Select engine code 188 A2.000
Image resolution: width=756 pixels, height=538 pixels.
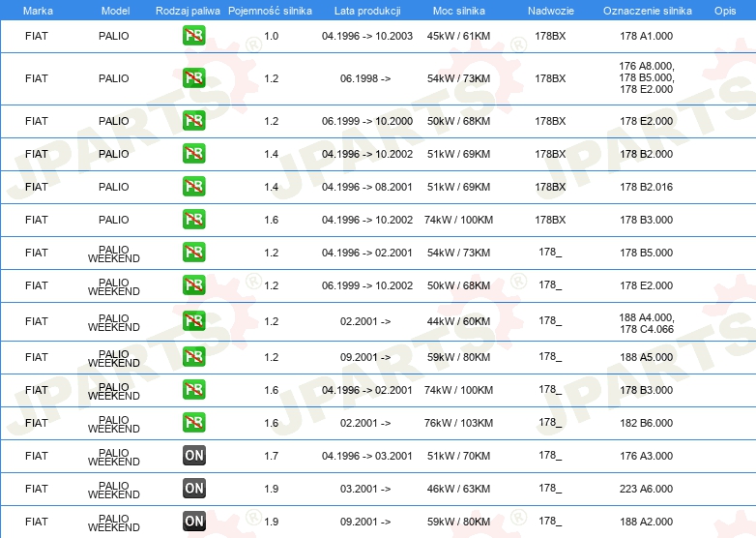tap(646, 522)
